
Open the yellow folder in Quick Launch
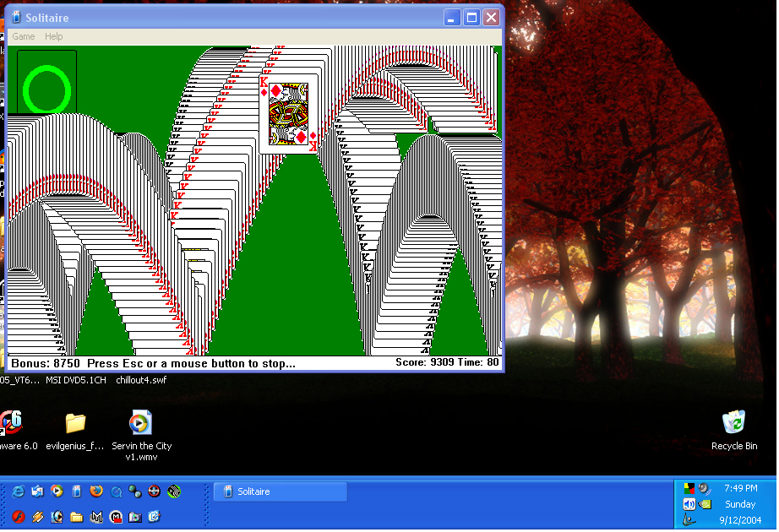tap(77, 516)
